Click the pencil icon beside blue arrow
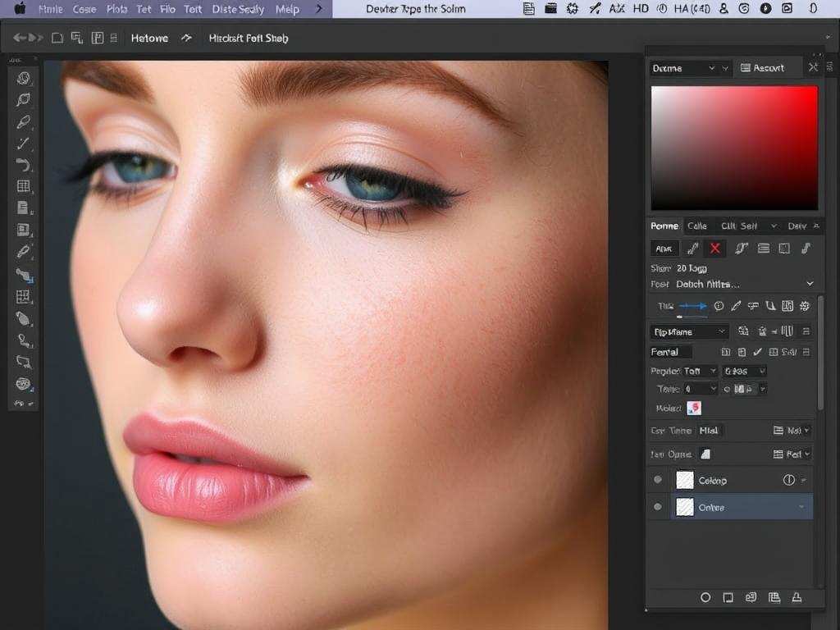This screenshot has height=630, width=840. pos(736,306)
